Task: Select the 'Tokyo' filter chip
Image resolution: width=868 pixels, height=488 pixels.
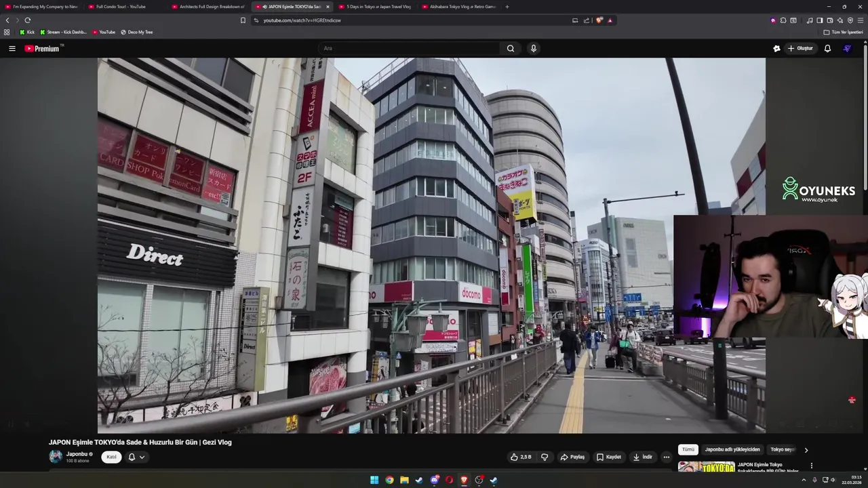Action: 783,449
